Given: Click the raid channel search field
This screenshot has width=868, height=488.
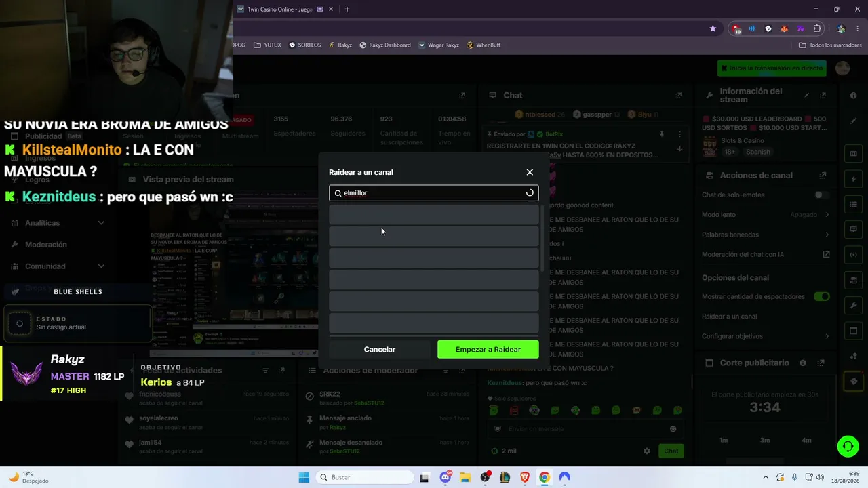Looking at the screenshot, I should (434, 193).
